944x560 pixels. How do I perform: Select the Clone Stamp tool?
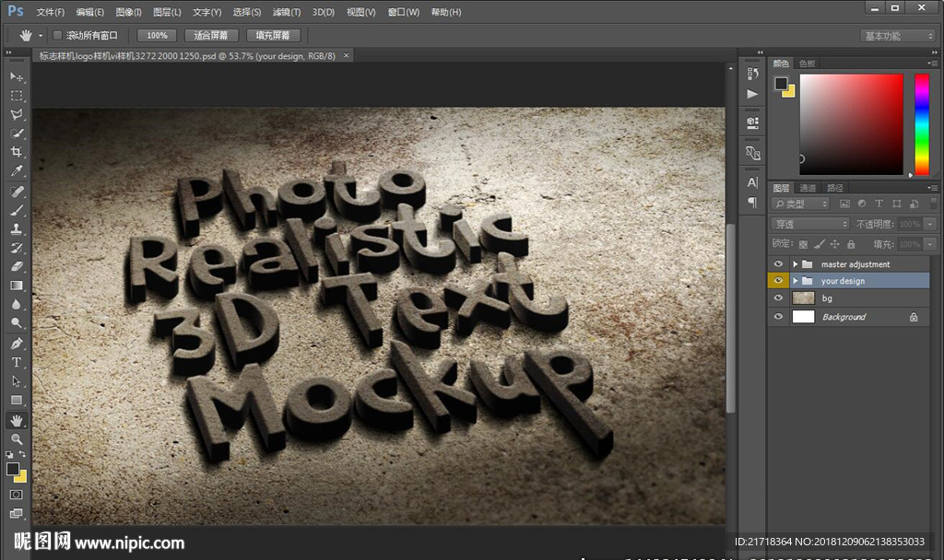(17, 228)
